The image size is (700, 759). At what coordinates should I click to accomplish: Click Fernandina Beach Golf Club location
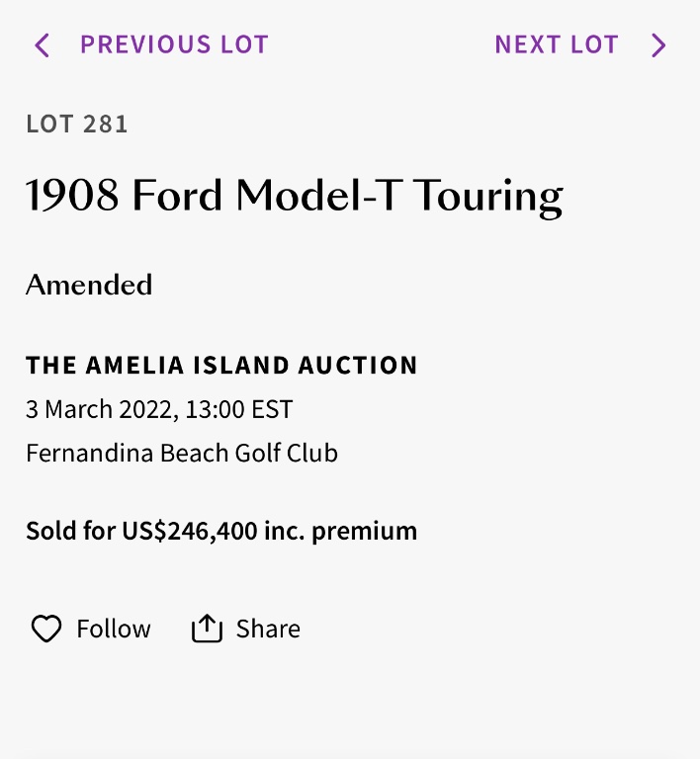tap(182, 454)
